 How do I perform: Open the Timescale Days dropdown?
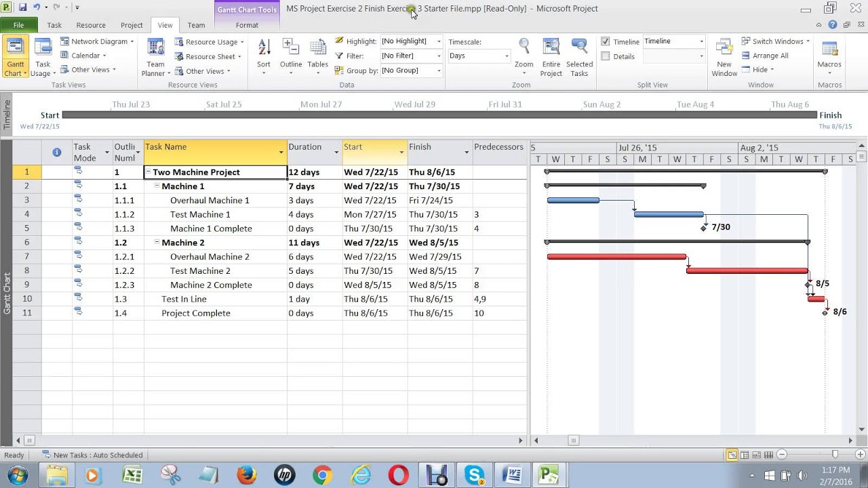coord(506,56)
